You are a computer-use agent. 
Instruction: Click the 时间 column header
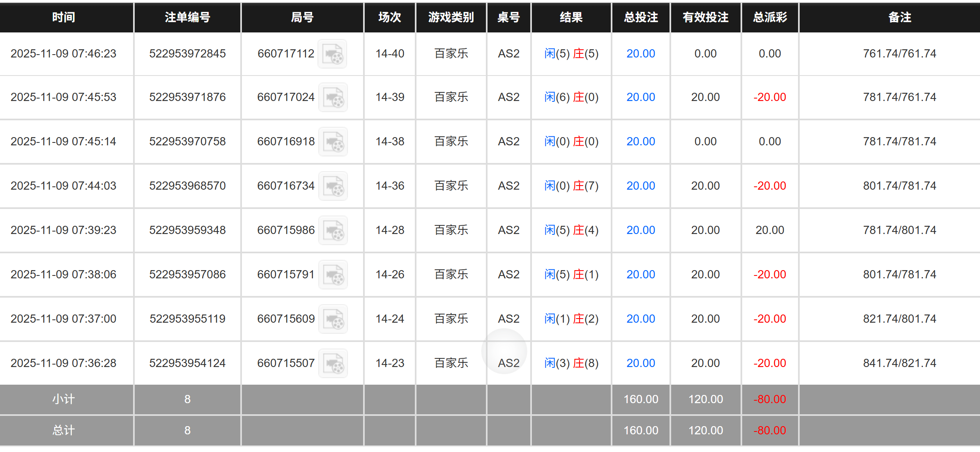coord(64,17)
